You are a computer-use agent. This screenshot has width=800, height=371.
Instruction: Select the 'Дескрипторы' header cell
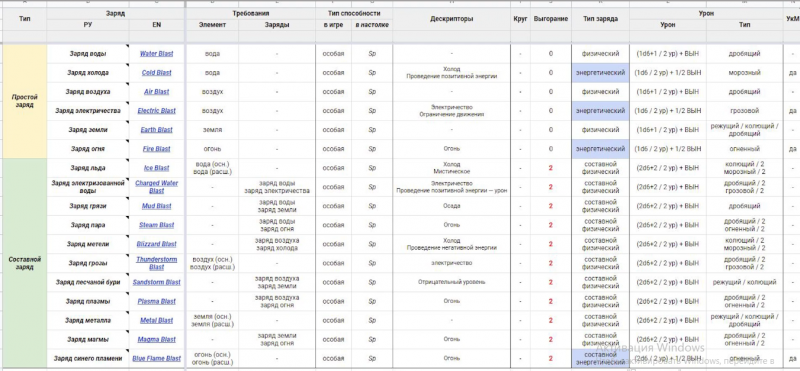click(452, 19)
